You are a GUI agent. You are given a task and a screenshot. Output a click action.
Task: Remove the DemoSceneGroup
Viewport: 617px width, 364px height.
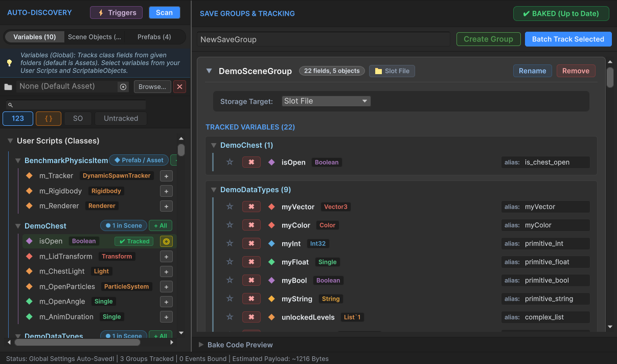point(576,71)
